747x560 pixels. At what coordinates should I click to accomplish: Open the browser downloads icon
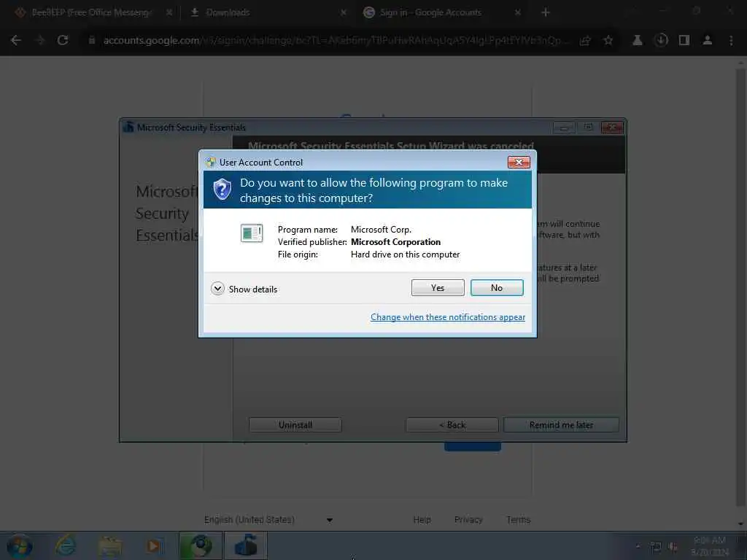pos(661,41)
